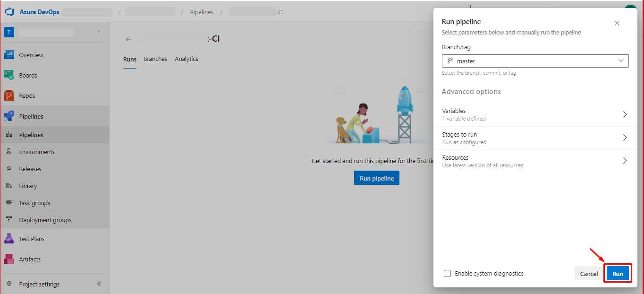Click the Pipelines rocket icon in sidebar
Screen dimensions: 644x294
click(9, 116)
